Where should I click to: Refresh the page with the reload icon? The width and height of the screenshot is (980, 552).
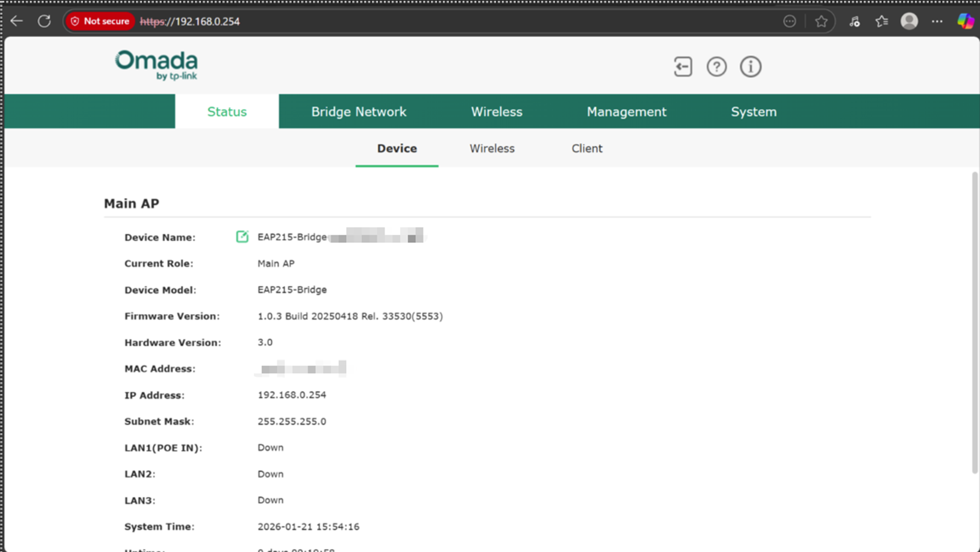(x=44, y=21)
